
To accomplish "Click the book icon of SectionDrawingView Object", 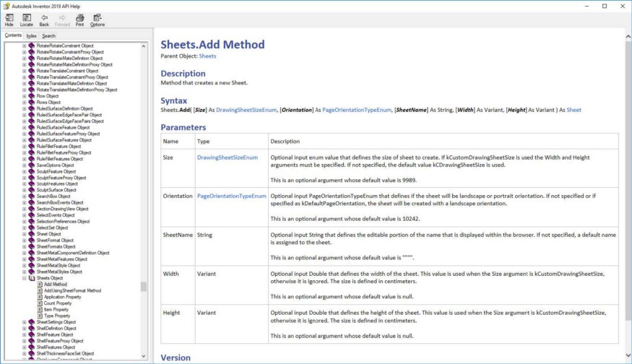I will (x=32, y=209).
